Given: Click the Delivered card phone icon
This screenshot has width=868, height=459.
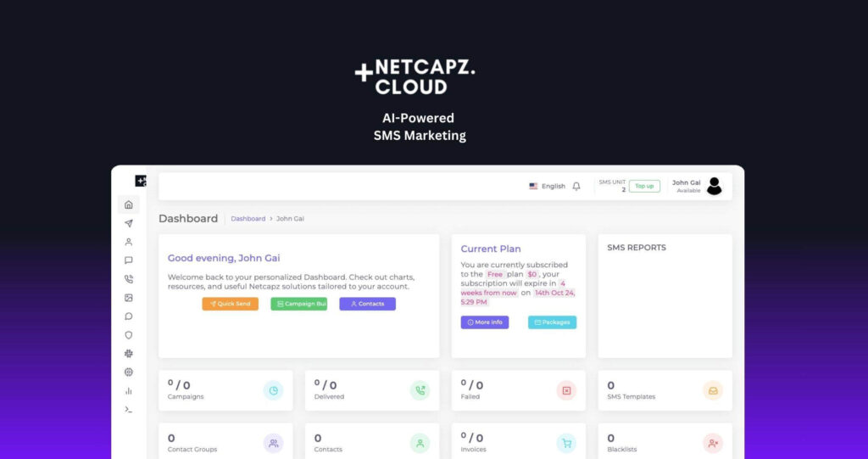Looking at the screenshot, I should pyautogui.click(x=420, y=391).
